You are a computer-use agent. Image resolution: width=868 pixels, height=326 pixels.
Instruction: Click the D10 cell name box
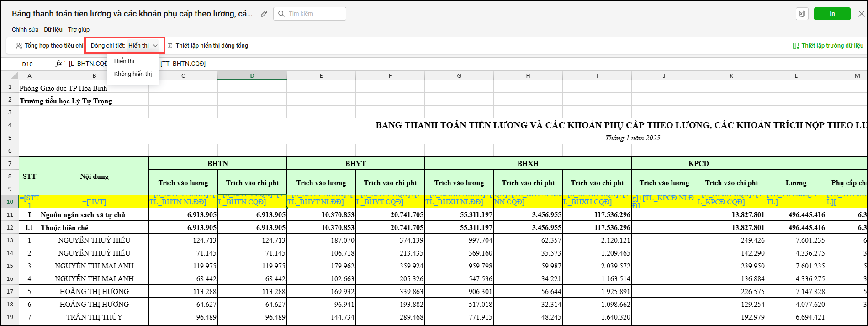(27, 64)
